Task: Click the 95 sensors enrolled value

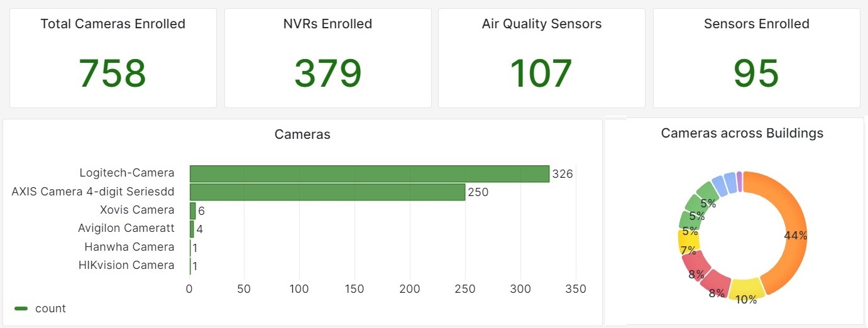Action: pyautogui.click(x=756, y=73)
